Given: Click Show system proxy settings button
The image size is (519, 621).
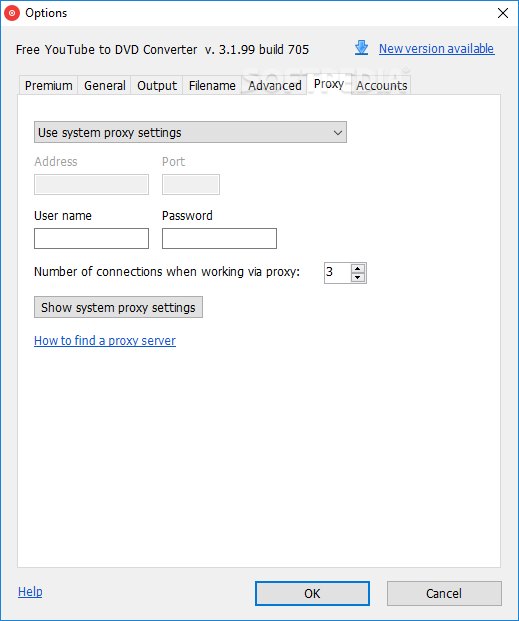Looking at the screenshot, I should point(118,307).
